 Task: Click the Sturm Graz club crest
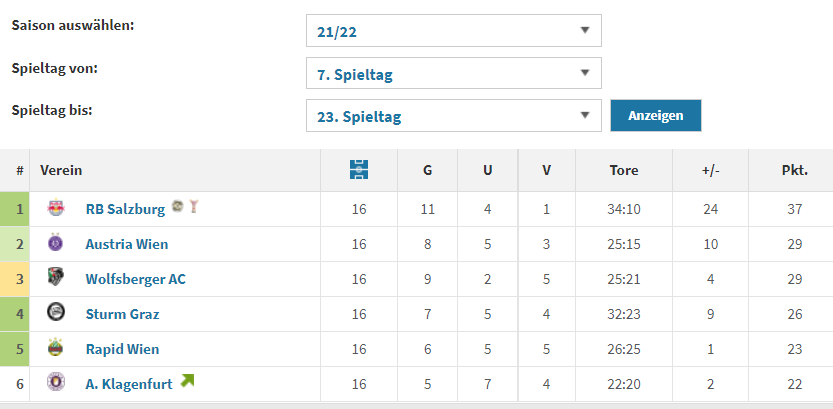pos(56,312)
